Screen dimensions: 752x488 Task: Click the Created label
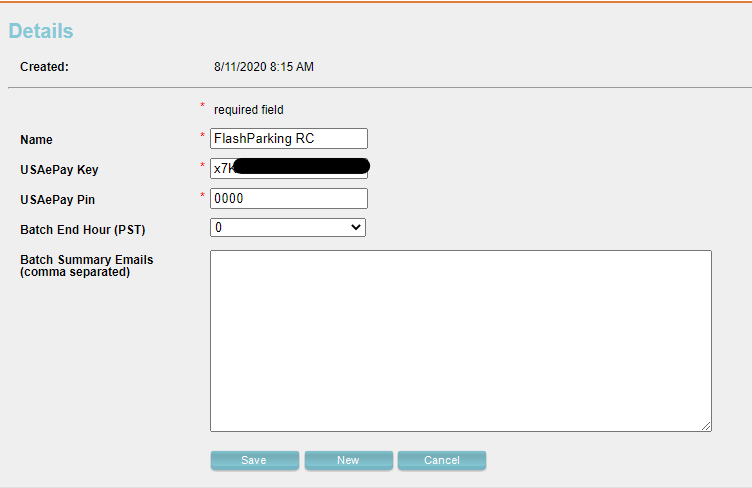44,67
